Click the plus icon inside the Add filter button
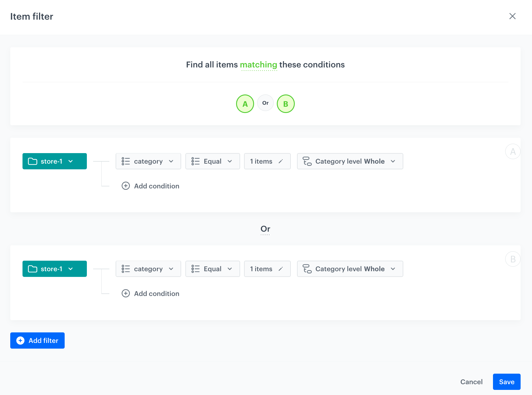The image size is (532, 395). [x=20, y=340]
